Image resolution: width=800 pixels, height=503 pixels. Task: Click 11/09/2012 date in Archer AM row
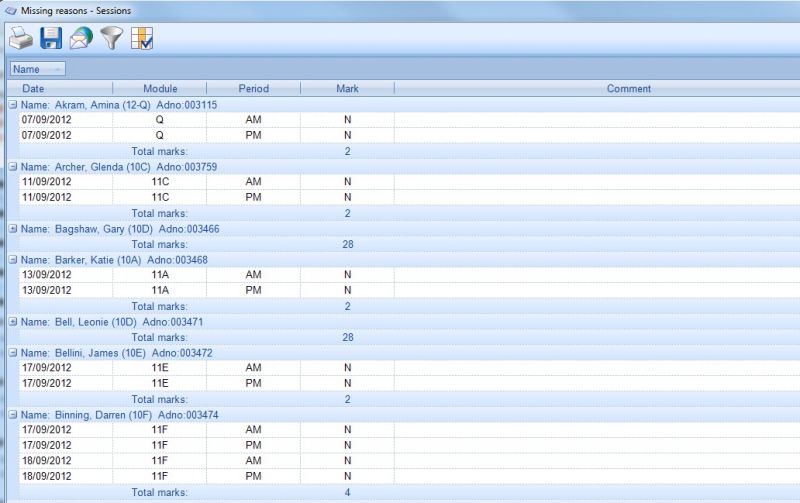point(46,182)
